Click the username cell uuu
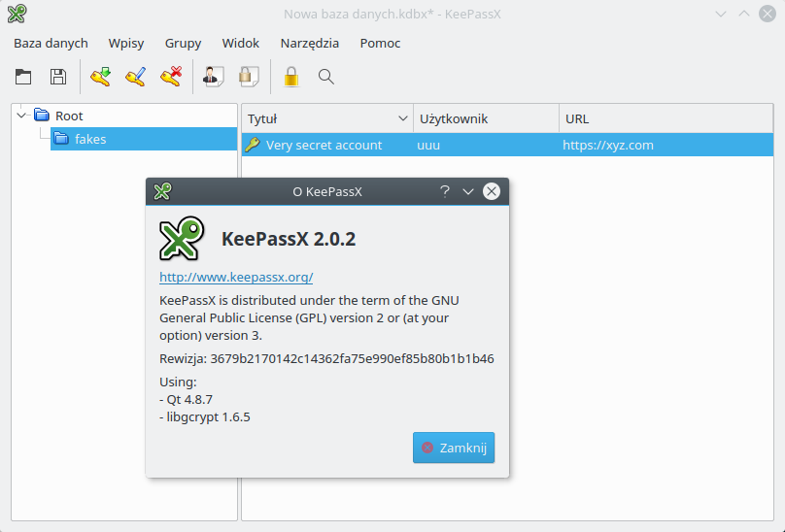The height and width of the screenshot is (532, 785). click(428, 145)
